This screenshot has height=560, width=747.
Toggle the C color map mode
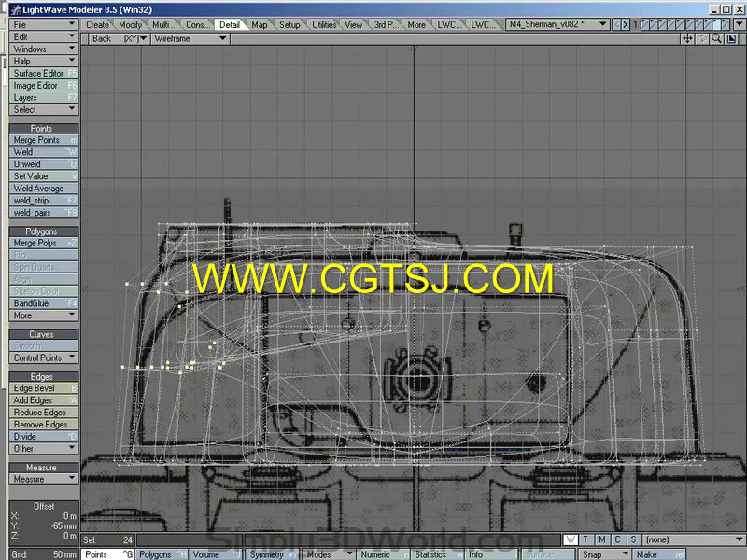(617, 540)
